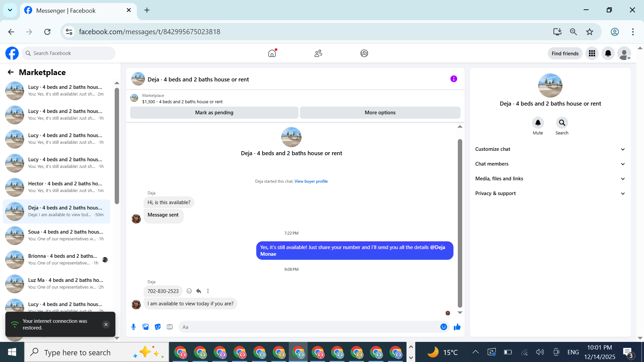This screenshot has width=644, height=362.
Task: Dismiss internet connection restored notification
Action: coord(106,324)
